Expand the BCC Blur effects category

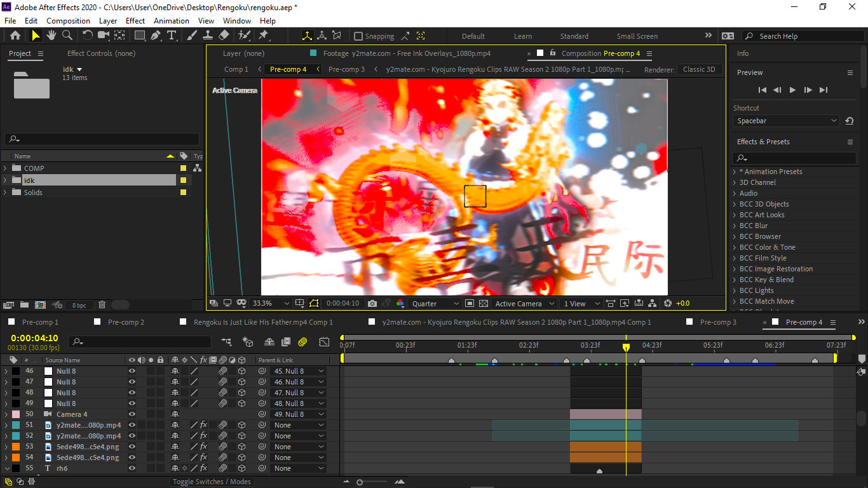pyautogui.click(x=734, y=226)
